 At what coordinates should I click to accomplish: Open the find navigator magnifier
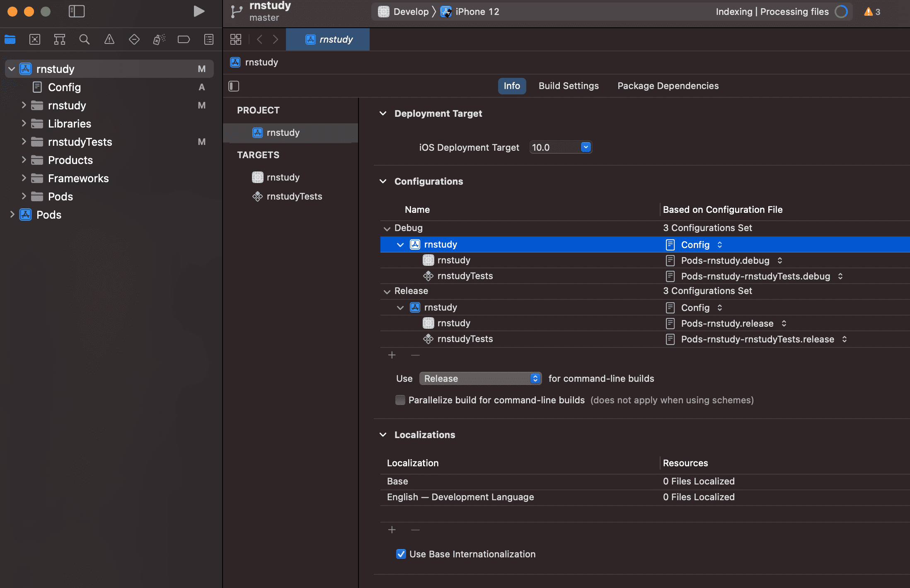85,39
